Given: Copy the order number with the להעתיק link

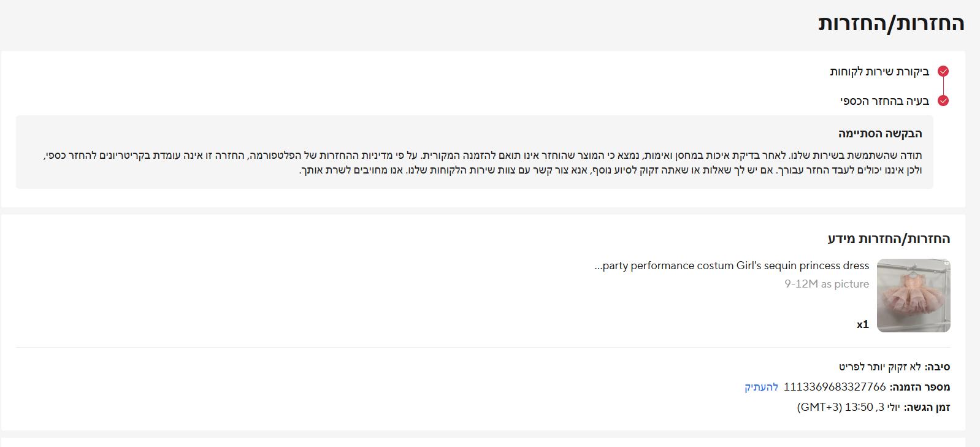Looking at the screenshot, I should pos(761,387).
